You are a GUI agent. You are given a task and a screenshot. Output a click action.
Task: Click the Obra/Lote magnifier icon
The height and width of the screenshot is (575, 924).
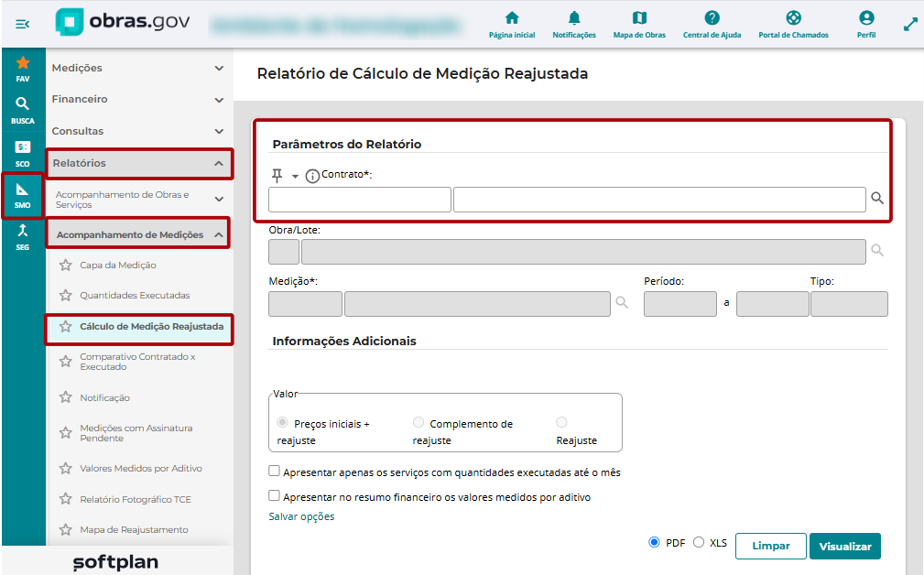click(877, 250)
